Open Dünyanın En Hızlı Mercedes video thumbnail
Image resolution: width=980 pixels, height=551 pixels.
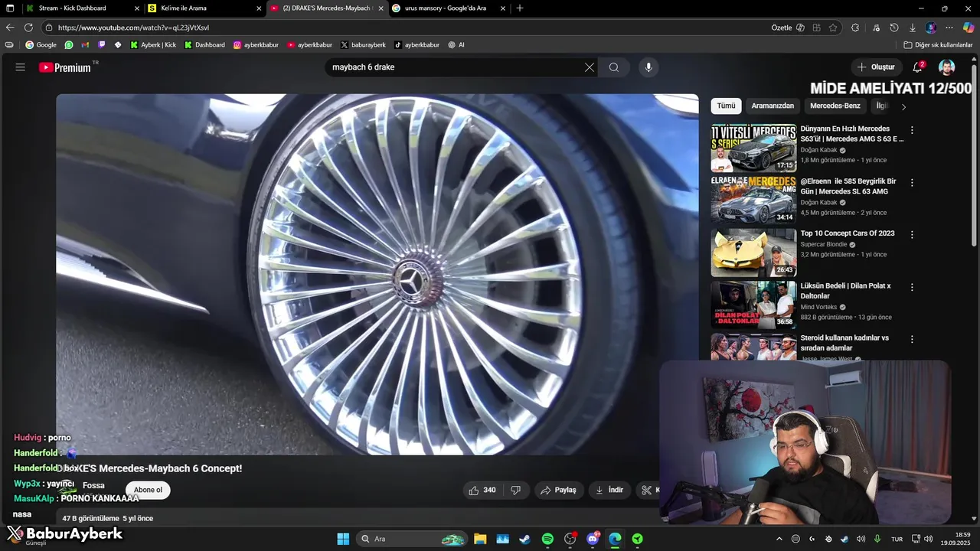[x=753, y=148]
